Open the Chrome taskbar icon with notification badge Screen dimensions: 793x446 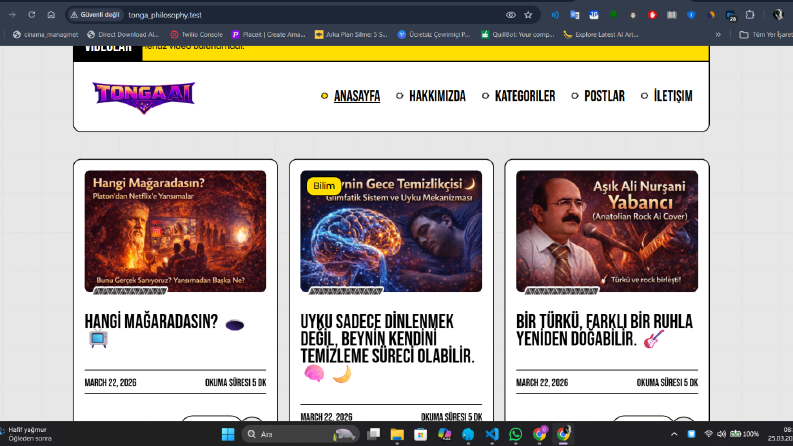click(539, 434)
